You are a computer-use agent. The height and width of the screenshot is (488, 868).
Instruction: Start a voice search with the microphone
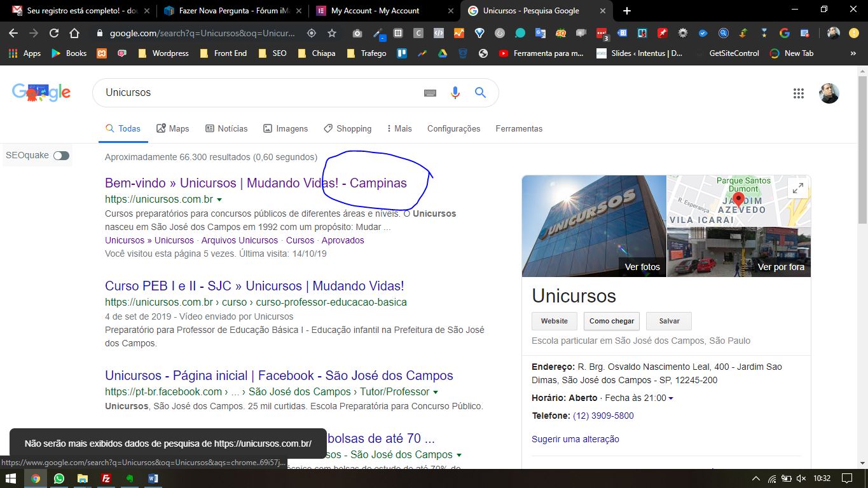pyautogui.click(x=455, y=93)
